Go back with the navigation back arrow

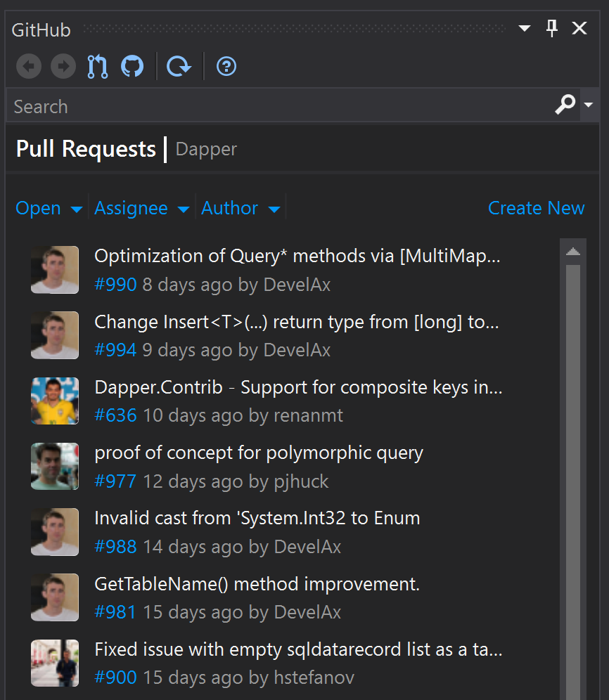tap(29, 67)
